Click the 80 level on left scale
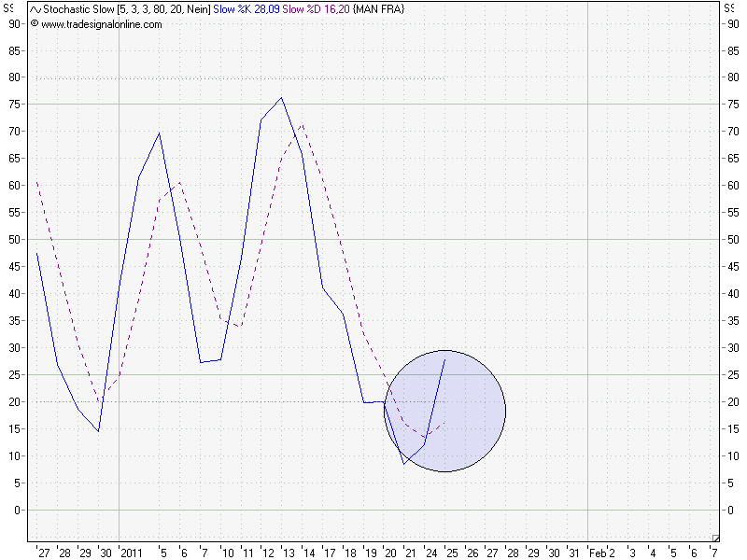The height and width of the screenshot is (560, 747). [x=15, y=77]
